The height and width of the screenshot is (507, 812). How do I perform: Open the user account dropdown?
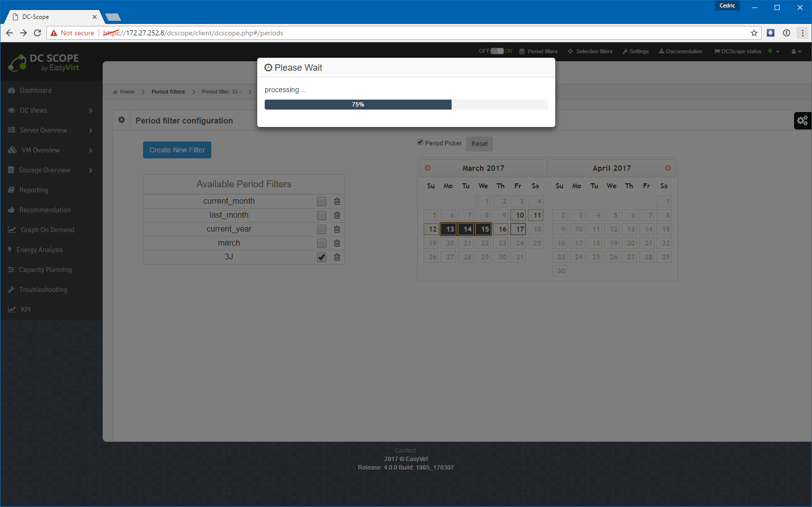click(796, 51)
